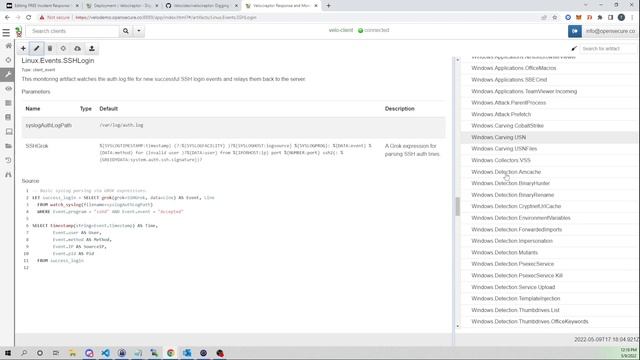
Task: Open Host Information laptop icon in sidebar
Action: coord(8,131)
